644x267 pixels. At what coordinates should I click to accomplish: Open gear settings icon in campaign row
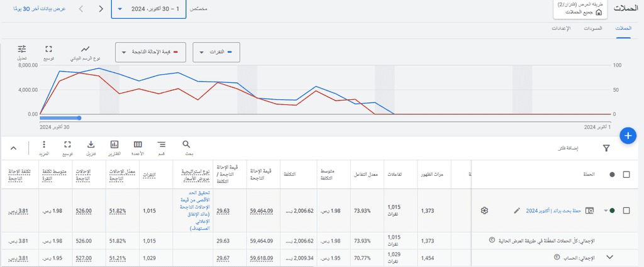[x=484, y=210]
